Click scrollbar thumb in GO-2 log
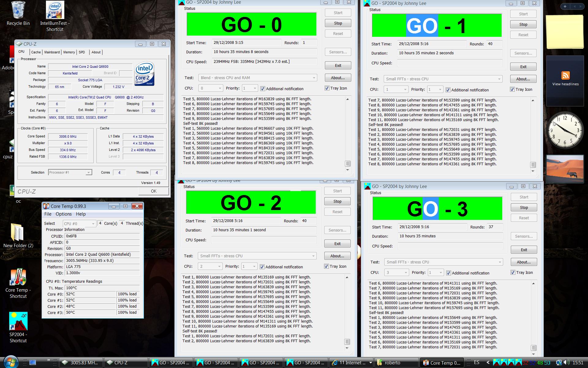The height and width of the screenshot is (368, 588). tap(347, 342)
